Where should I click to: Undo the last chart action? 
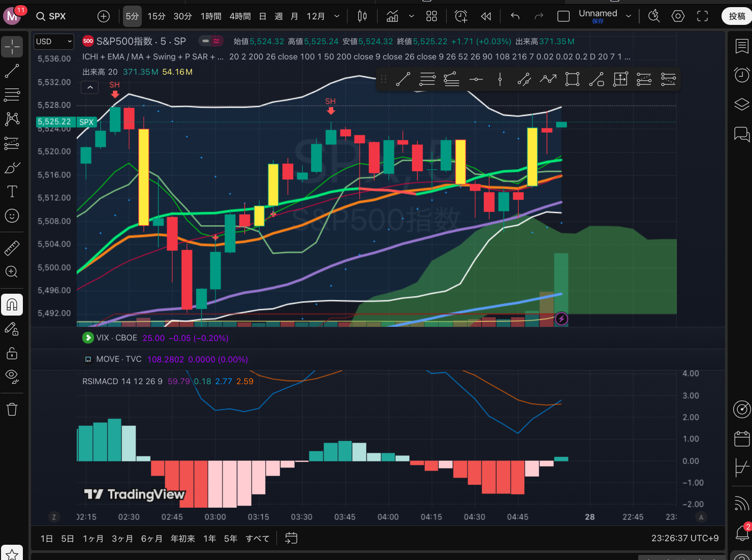tap(515, 16)
